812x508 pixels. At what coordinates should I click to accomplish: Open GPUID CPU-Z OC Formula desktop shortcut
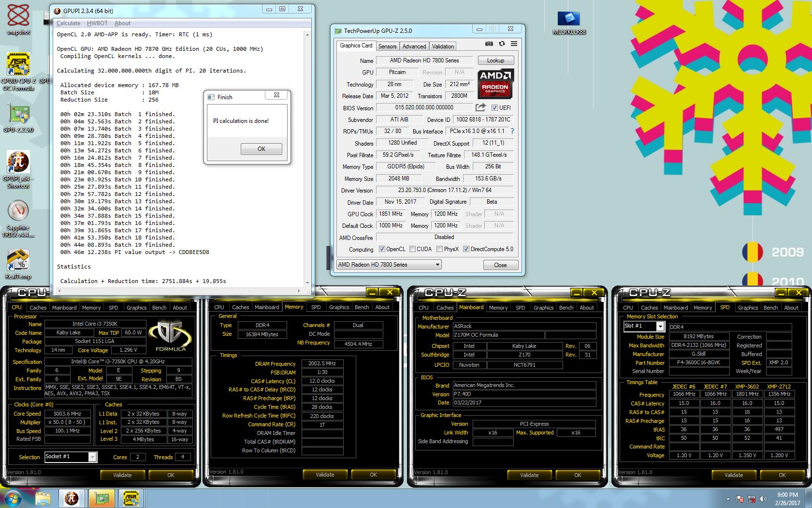(18, 72)
